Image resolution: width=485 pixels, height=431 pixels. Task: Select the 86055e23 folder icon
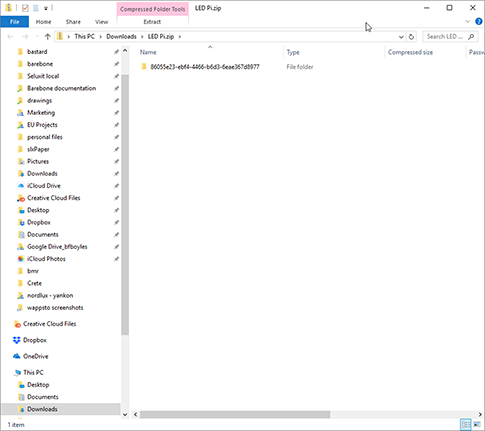tap(144, 67)
